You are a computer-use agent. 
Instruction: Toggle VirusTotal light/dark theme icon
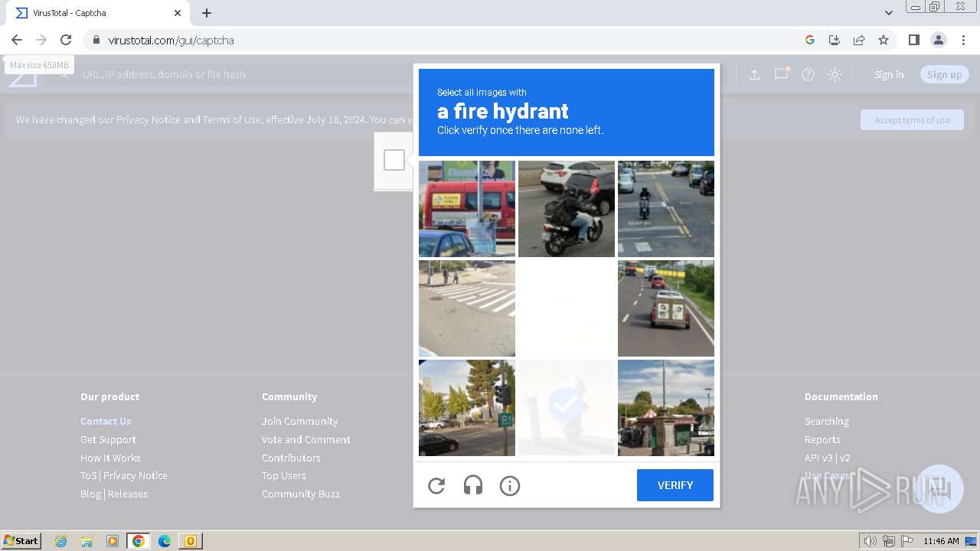pos(835,74)
